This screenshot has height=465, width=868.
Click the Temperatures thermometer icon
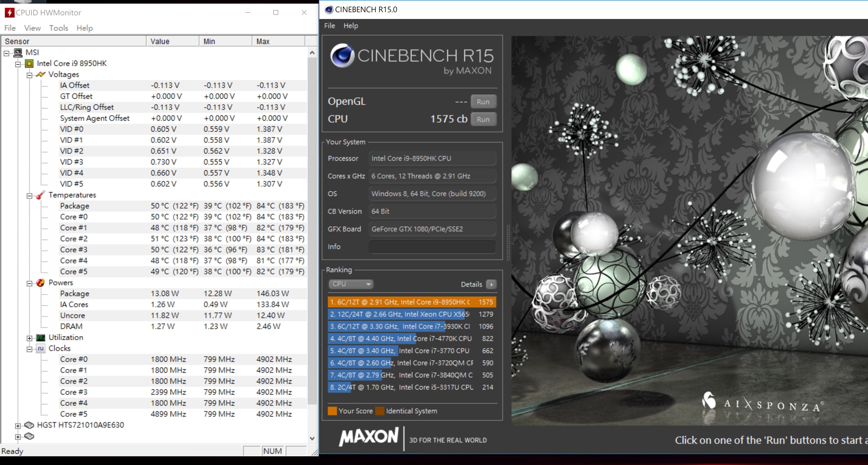pos(40,195)
